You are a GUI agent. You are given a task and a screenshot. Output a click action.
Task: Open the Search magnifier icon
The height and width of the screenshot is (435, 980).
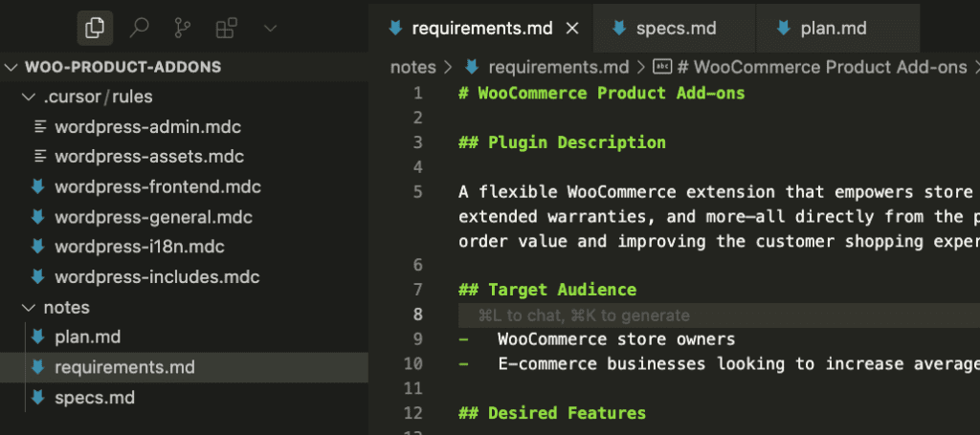139,28
